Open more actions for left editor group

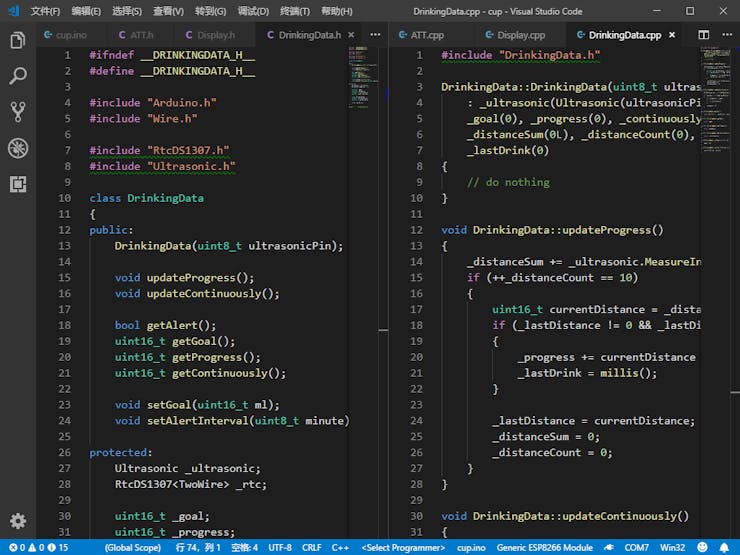pyautogui.click(x=375, y=34)
